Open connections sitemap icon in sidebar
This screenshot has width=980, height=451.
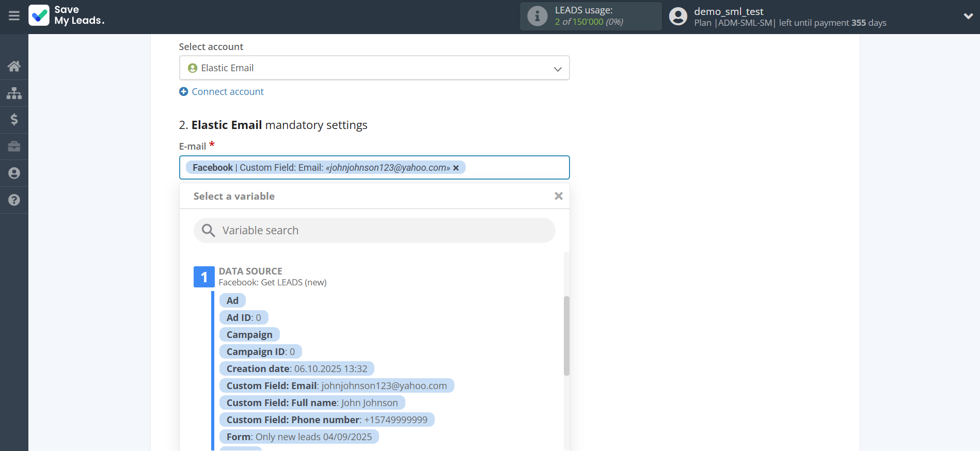click(x=14, y=93)
